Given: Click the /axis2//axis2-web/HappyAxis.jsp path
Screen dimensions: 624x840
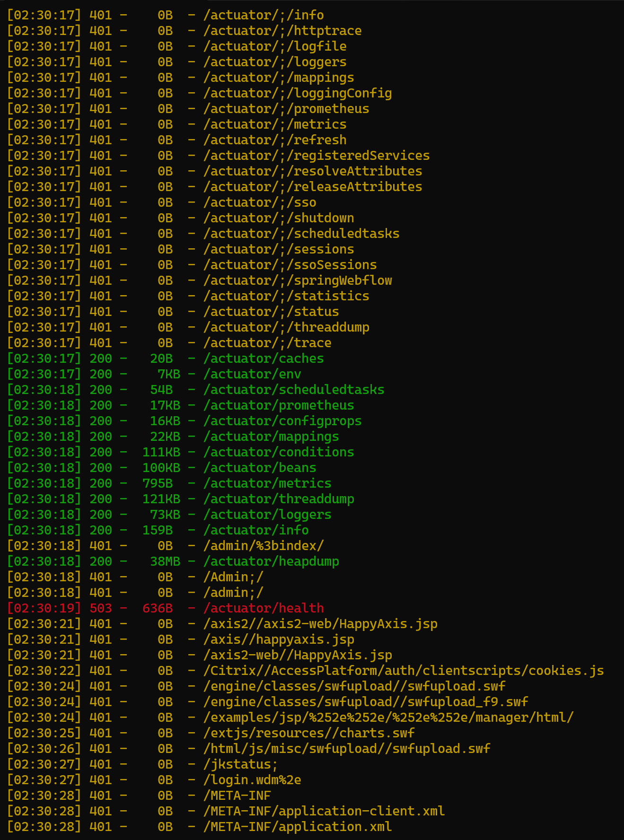Looking at the screenshot, I should point(320,624).
